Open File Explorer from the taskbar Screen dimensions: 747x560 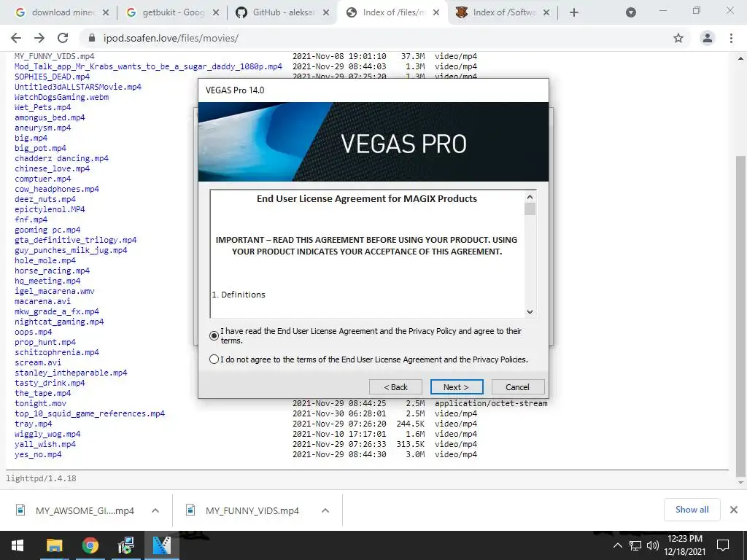pos(54,545)
